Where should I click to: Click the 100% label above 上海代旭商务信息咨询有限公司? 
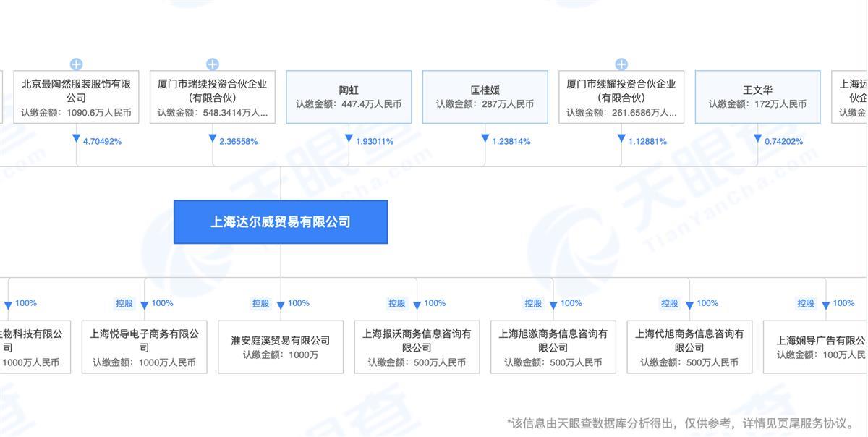(x=708, y=303)
